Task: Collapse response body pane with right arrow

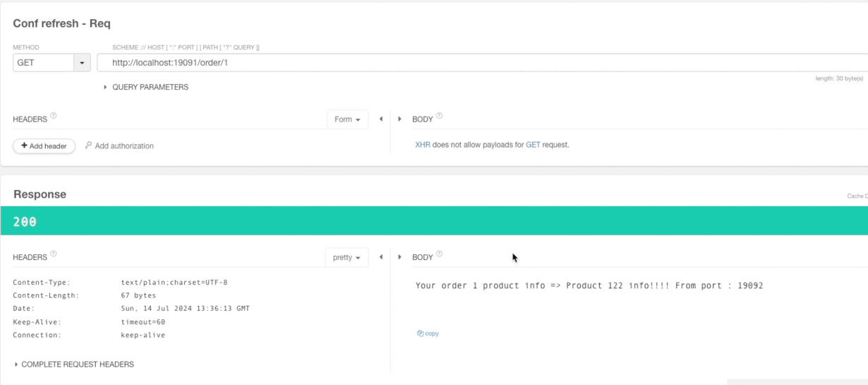Action: point(399,256)
